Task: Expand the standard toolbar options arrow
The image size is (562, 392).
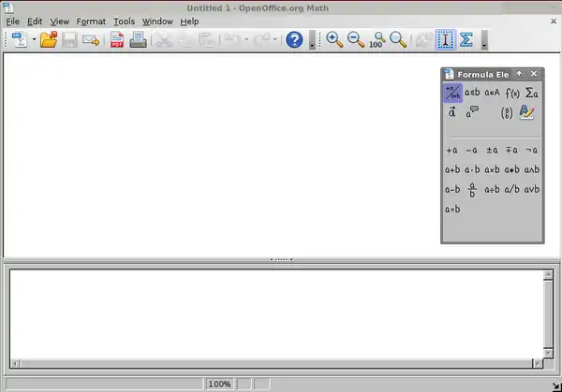Action: (312, 39)
